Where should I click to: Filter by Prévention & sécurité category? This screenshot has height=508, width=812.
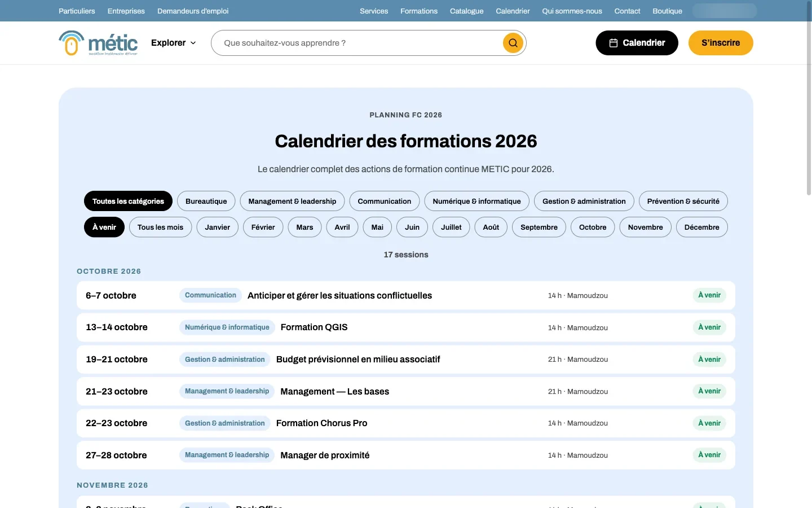click(x=683, y=201)
